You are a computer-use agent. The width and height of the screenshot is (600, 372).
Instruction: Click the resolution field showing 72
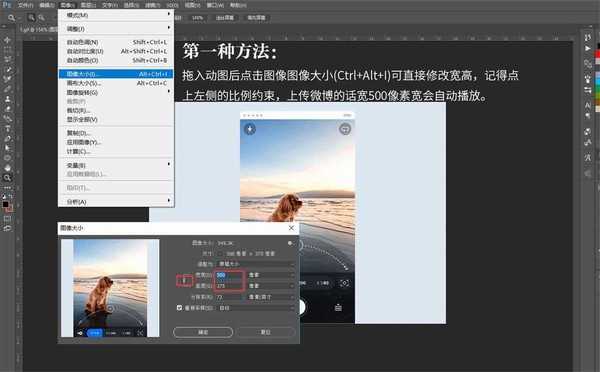[x=229, y=297]
